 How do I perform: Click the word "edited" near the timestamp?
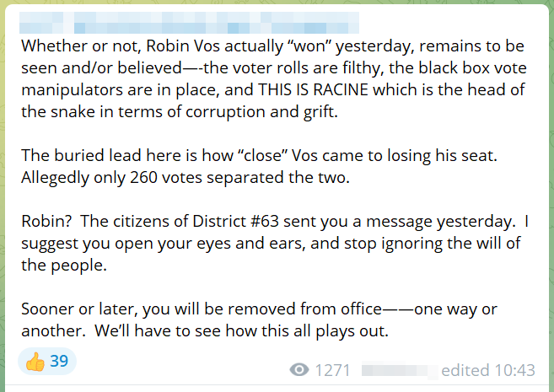(465, 370)
